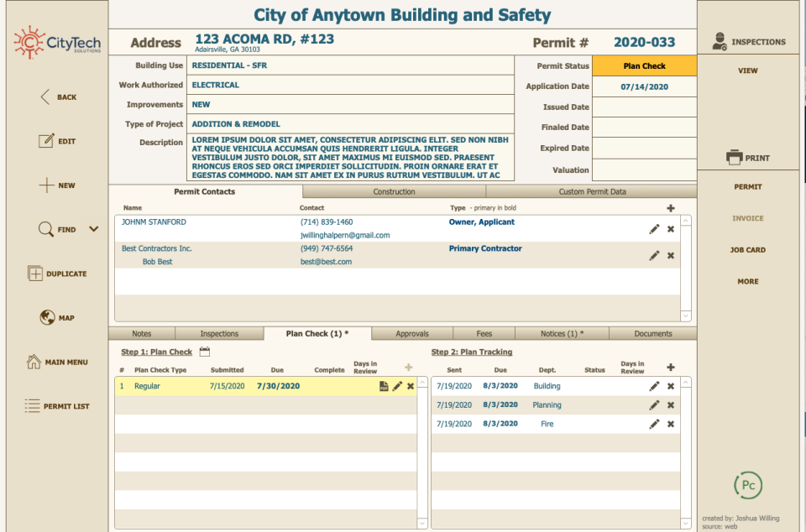Open the Map tool in the sidebar
This screenshot has width=806, height=532.
pos(48,317)
